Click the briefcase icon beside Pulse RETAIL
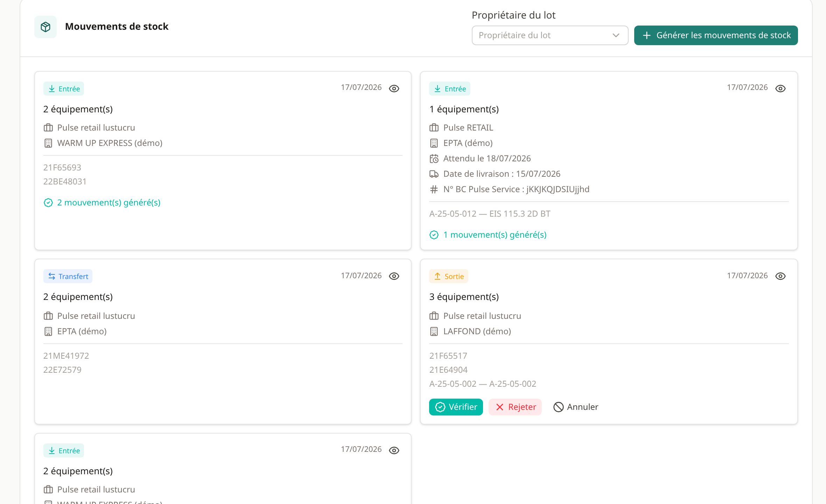Viewport: 826px width, 504px height. (x=434, y=128)
